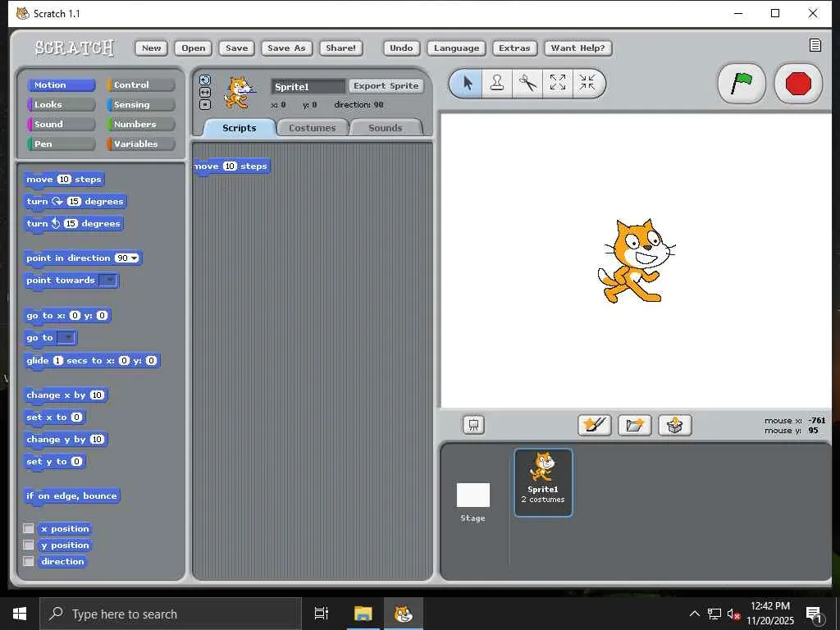Select the Looks block category
This screenshot has width=840, height=630.
pyautogui.click(x=61, y=104)
